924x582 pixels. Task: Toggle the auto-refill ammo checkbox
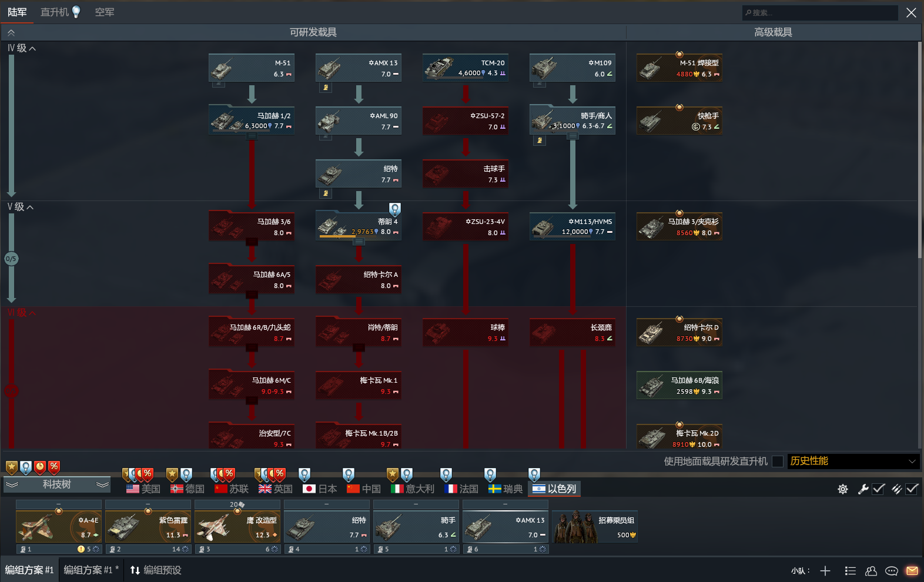coord(912,489)
